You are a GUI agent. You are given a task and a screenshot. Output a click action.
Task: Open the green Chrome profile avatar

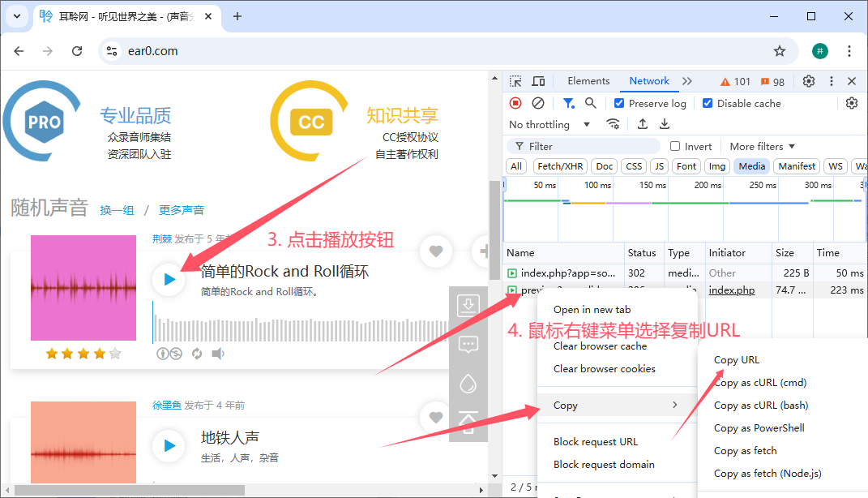[820, 51]
